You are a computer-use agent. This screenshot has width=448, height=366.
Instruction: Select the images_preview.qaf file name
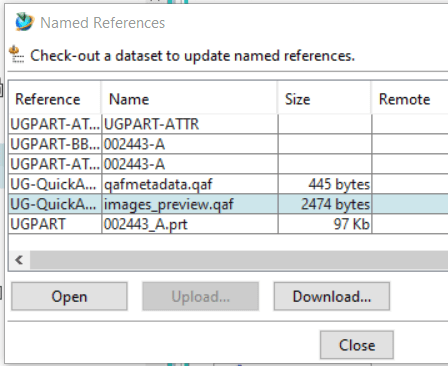tap(169, 204)
